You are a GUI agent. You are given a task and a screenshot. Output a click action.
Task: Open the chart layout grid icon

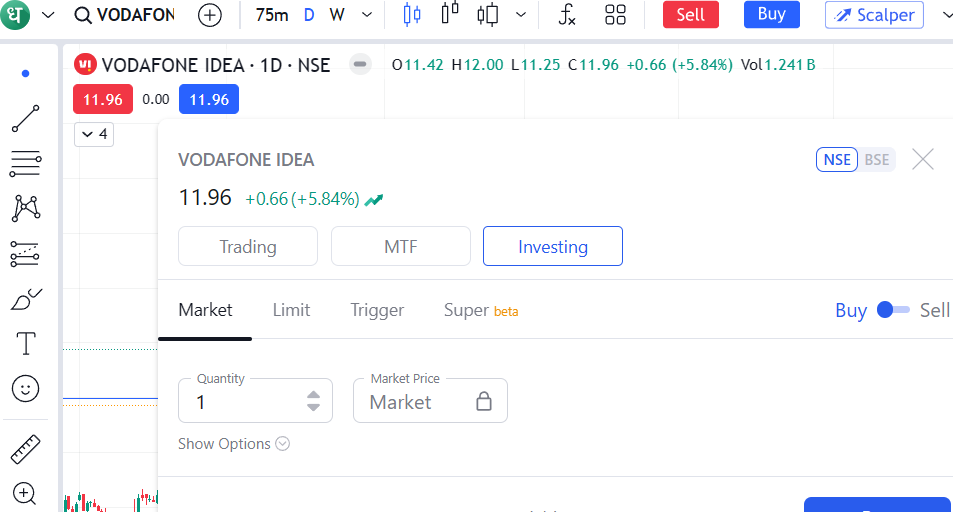[616, 15]
